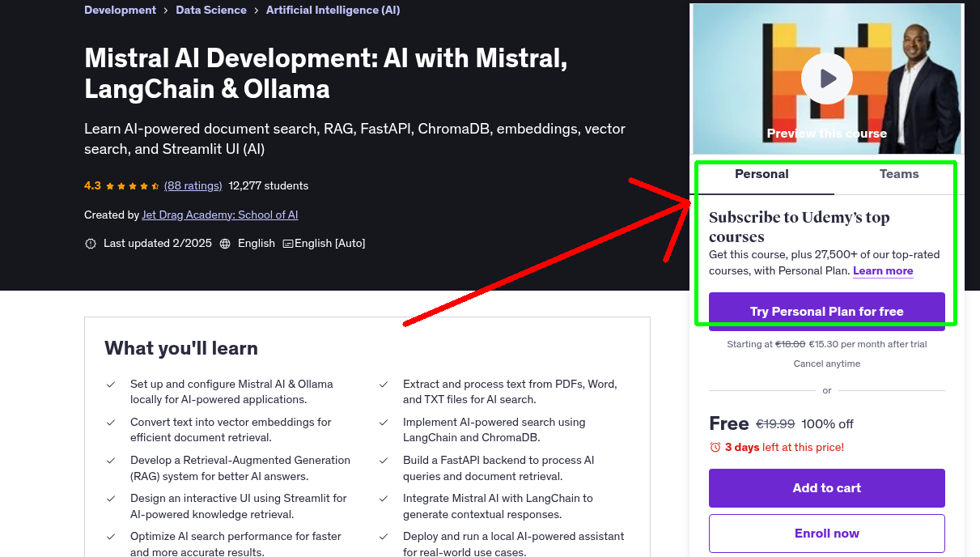This screenshot has height=557, width=980.
Task: Click checkmark beside Implement AI-powered search
Action: [384, 423]
